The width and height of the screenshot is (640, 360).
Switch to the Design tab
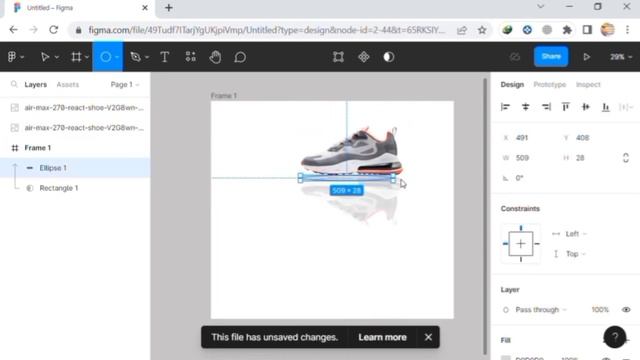(x=512, y=84)
